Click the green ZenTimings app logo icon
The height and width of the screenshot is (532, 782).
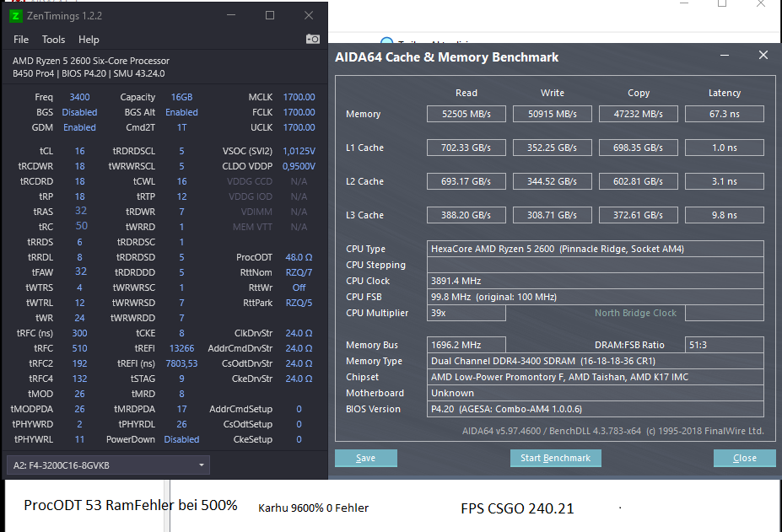tap(16, 16)
